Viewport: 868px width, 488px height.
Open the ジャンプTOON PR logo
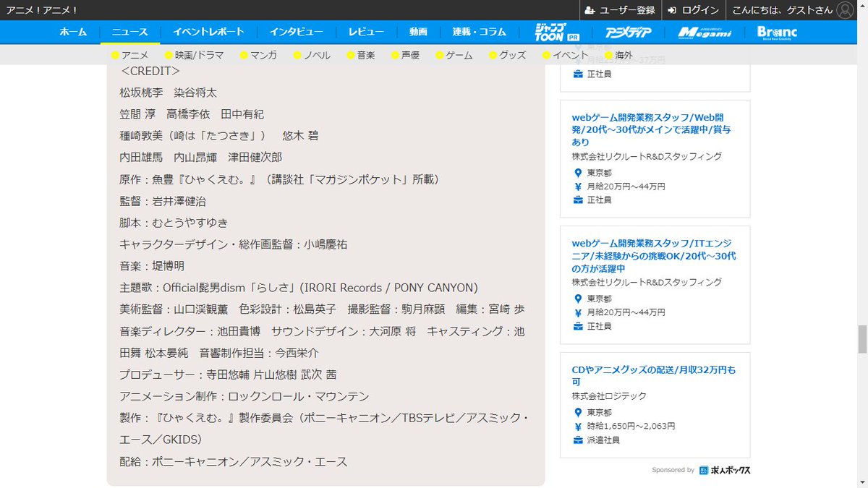click(x=557, y=32)
